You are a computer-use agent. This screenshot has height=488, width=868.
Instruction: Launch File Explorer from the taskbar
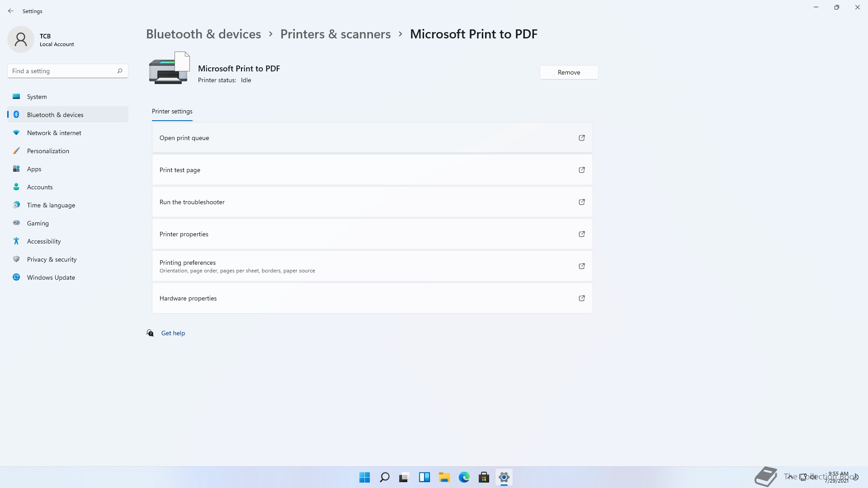tap(444, 477)
